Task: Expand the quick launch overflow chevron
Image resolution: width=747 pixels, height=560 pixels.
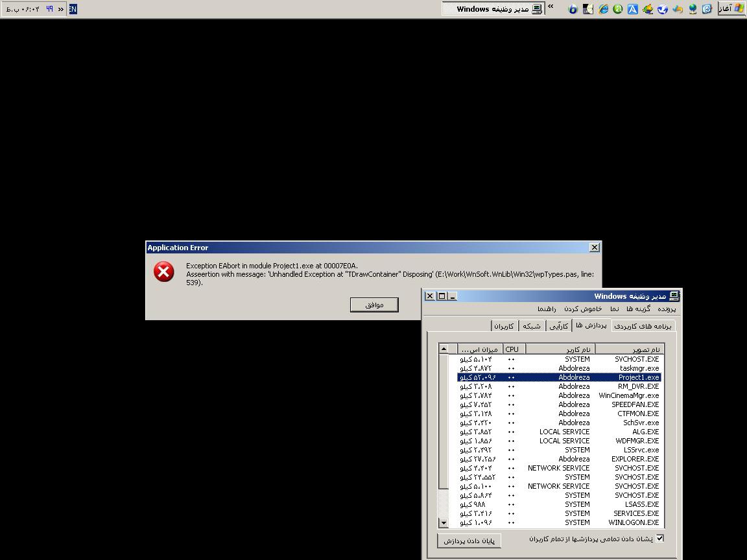Action: click(551, 7)
